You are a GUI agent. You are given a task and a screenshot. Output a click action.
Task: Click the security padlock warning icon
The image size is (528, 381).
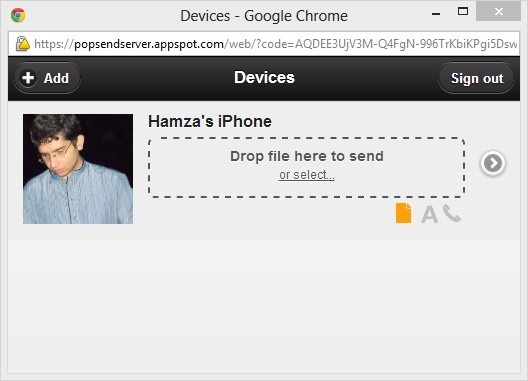tap(23, 44)
